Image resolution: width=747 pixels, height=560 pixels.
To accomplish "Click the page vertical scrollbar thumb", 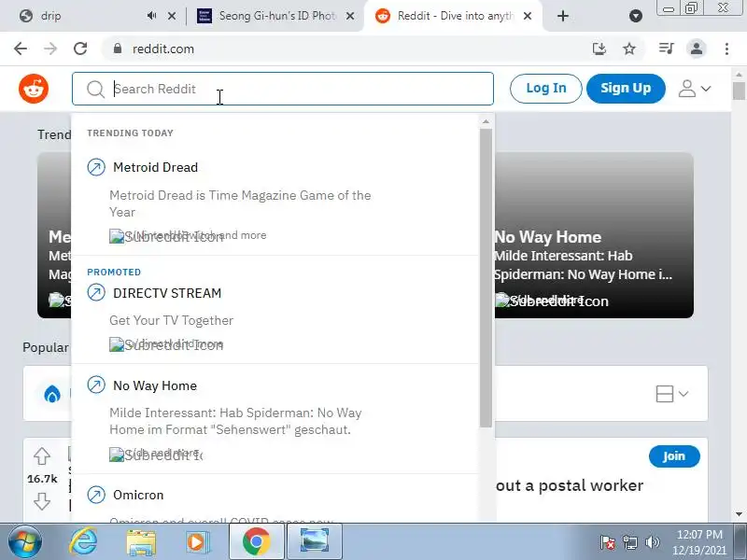I will click(x=739, y=91).
